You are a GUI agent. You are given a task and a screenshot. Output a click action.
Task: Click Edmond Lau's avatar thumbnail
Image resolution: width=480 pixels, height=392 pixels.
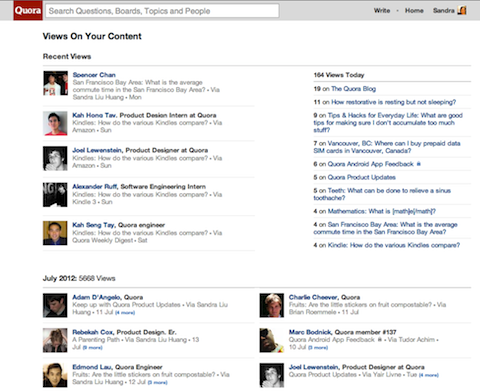(x=55, y=375)
